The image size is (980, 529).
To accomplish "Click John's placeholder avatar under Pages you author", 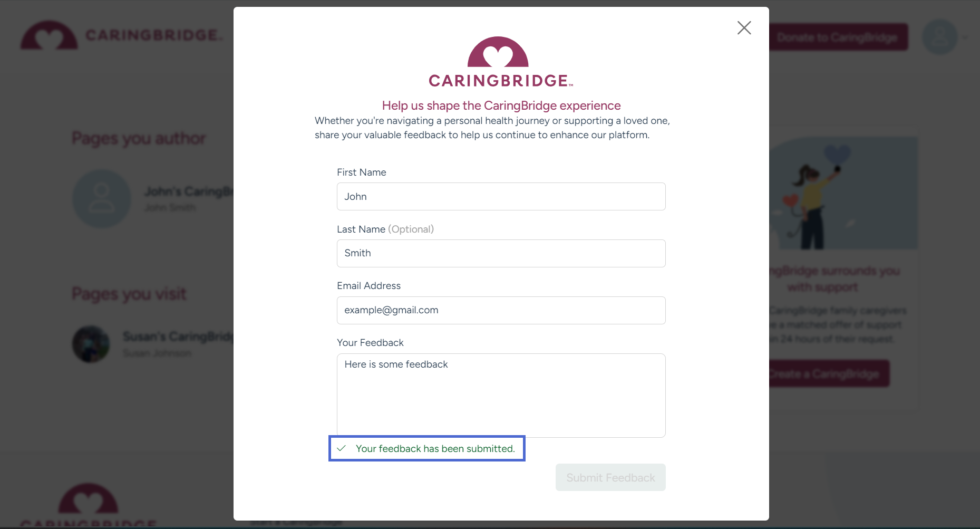I will 102,198.
